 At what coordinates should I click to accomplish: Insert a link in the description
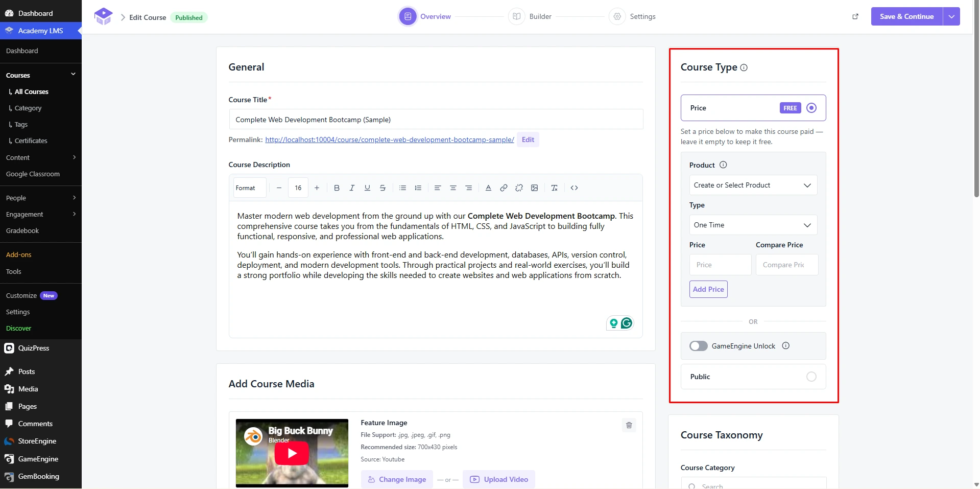[504, 188]
